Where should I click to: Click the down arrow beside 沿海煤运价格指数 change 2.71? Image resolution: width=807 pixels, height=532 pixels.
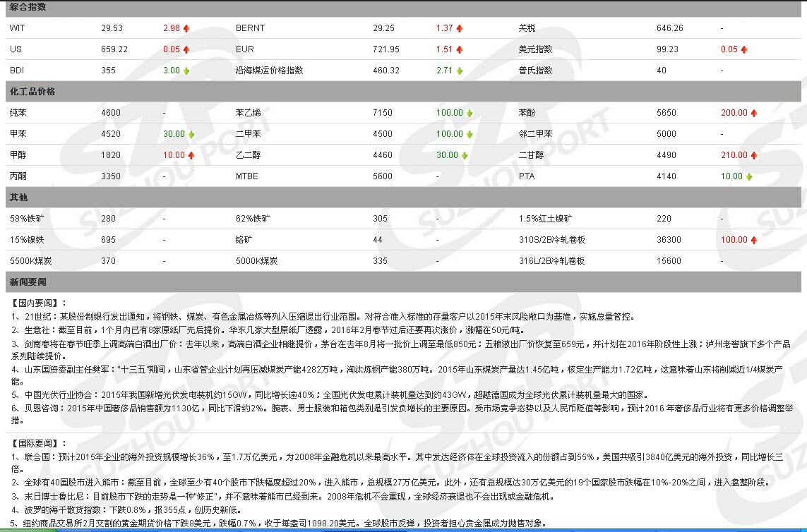point(460,71)
